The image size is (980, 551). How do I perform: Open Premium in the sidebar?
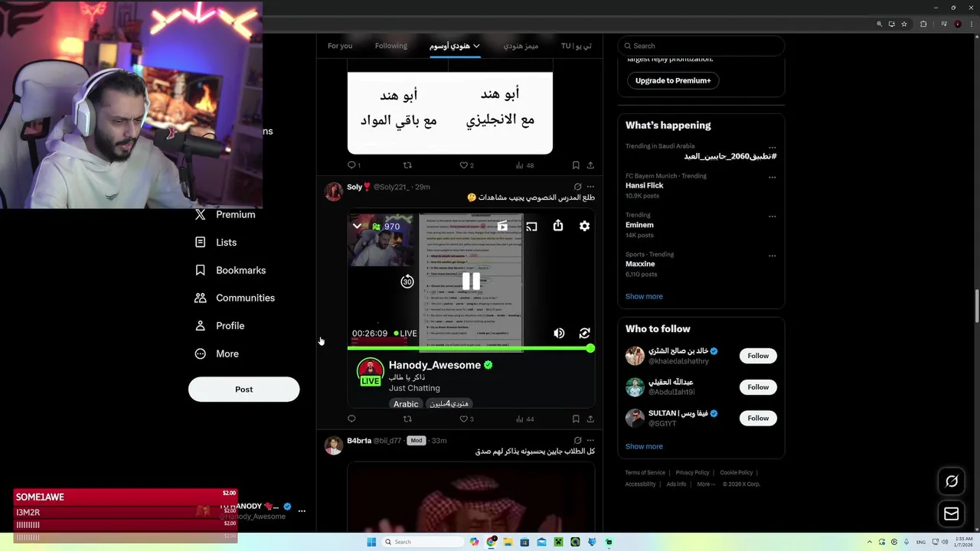[x=225, y=214]
